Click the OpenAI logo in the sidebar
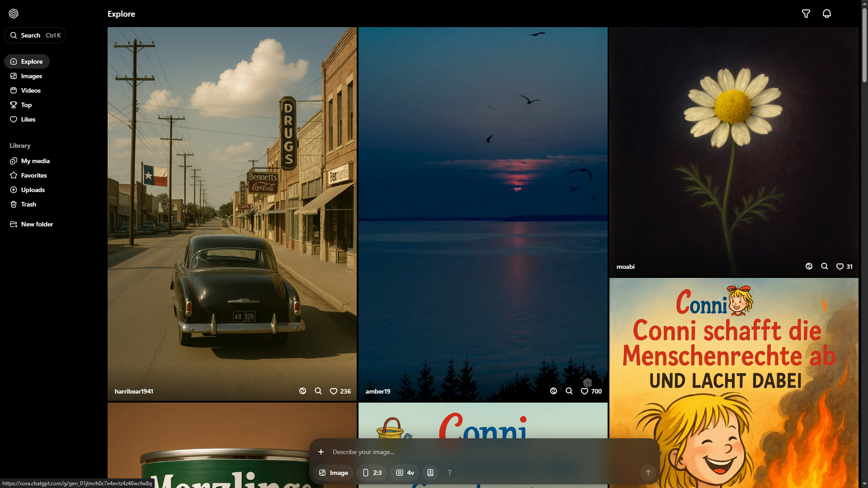 coord(14,14)
